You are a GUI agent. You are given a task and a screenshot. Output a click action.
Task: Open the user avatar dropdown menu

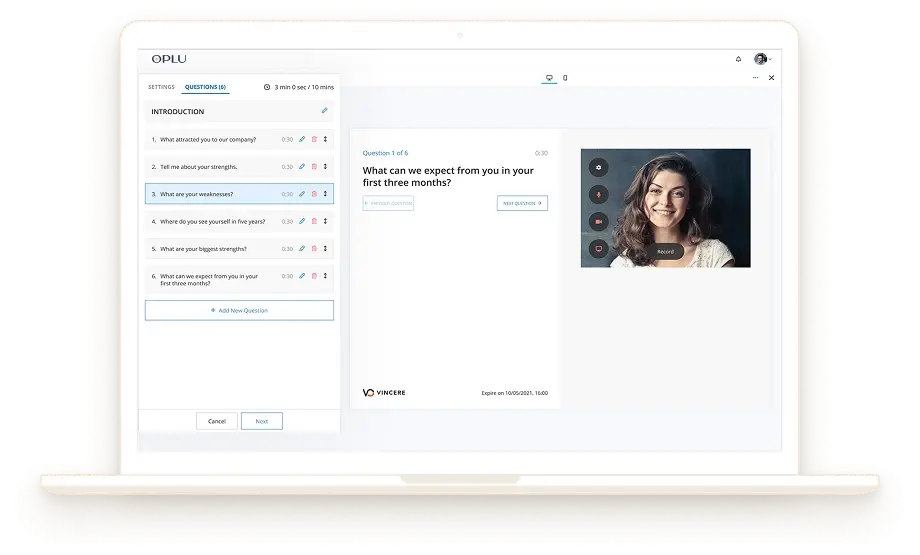pyautogui.click(x=762, y=59)
